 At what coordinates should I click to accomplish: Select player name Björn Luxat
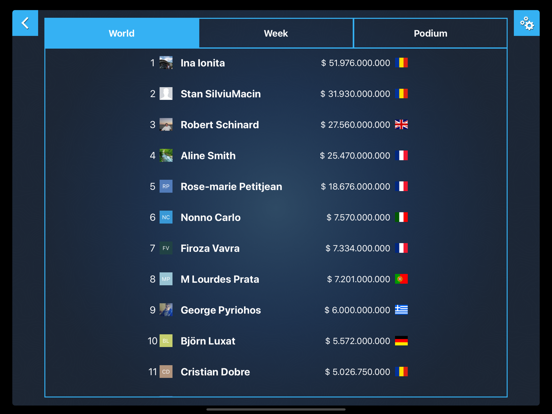coord(208,341)
